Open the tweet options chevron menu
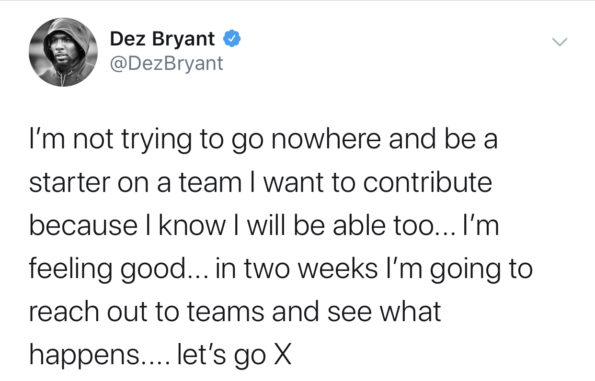Image resolution: width=595 pixels, height=381 pixels. 559,41
